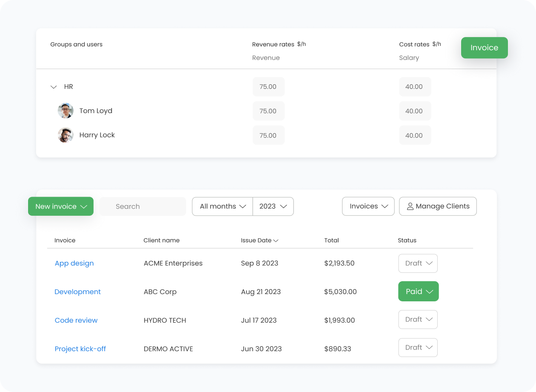Open the New invoice dropdown button
This screenshot has width=536, height=392.
pos(61,206)
